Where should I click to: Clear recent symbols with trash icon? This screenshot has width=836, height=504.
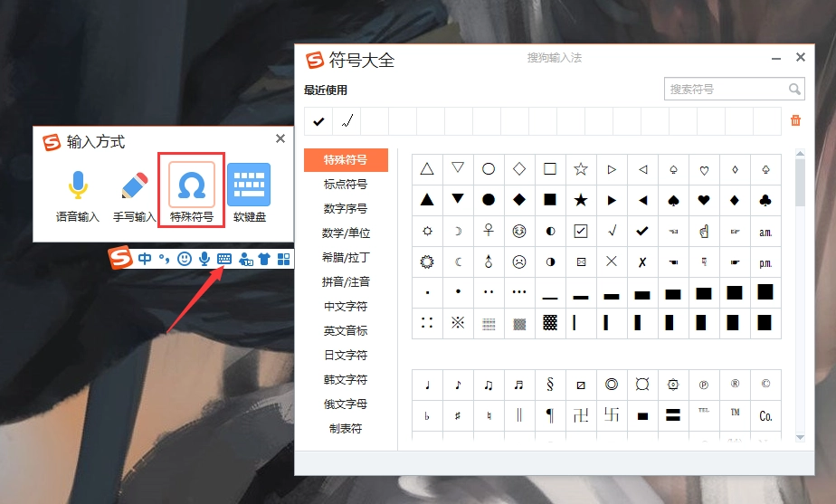tap(795, 120)
